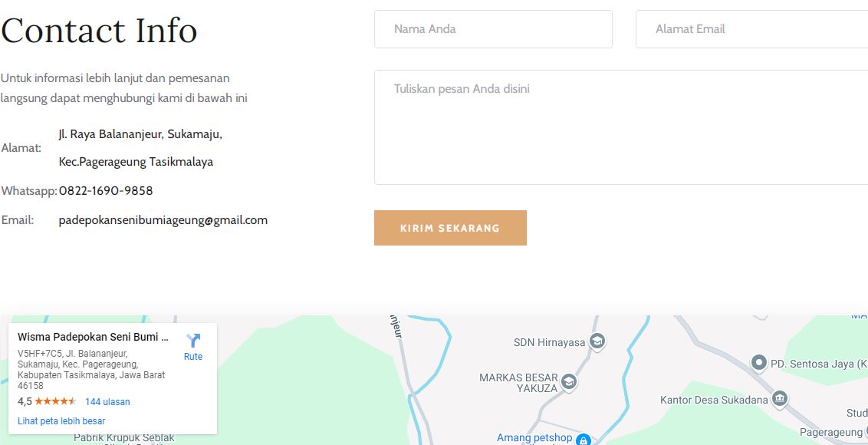The image size is (868, 445).
Task: Click the Pabrik Krupuk Seblak map label
Action: pyautogui.click(x=124, y=438)
